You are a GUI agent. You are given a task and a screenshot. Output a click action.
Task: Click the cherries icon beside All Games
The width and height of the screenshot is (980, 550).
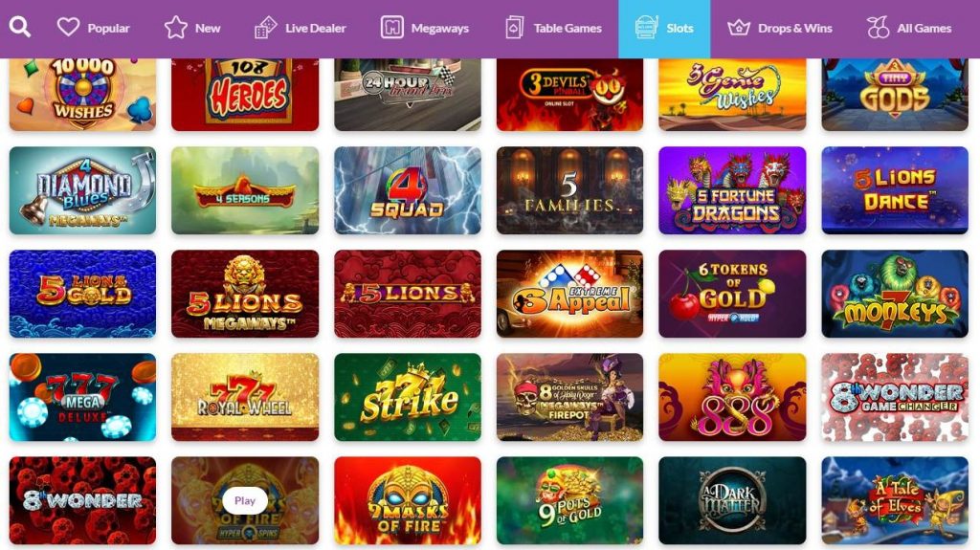pos(878,28)
